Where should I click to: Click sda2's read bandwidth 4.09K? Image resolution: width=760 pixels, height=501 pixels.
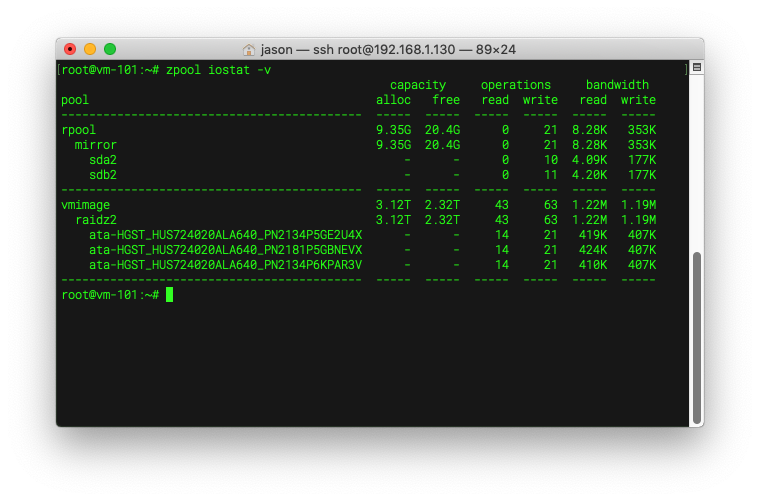589,160
